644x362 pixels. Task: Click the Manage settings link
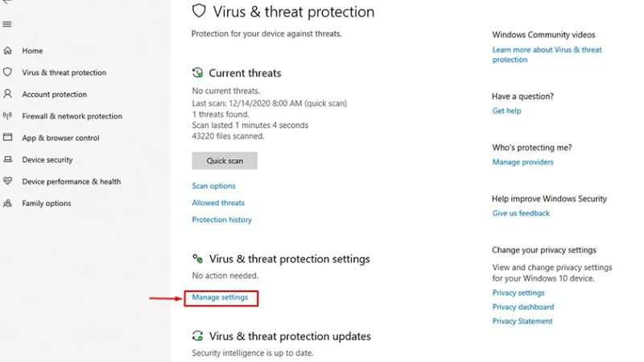coord(220,298)
